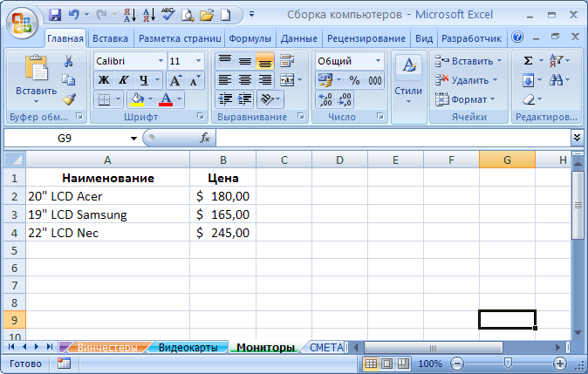The width and height of the screenshot is (588, 374).
Task: Open the Видеокарты sheet tab
Action: [188, 347]
